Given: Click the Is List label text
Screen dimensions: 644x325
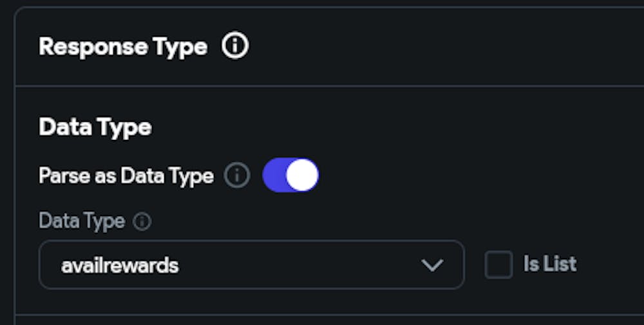Looking at the screenshot, I should click(x=549, y=264).
